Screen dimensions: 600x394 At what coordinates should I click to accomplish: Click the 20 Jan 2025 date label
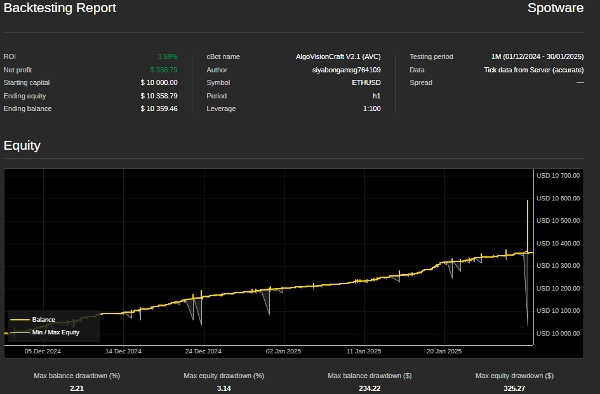(444, 351)
